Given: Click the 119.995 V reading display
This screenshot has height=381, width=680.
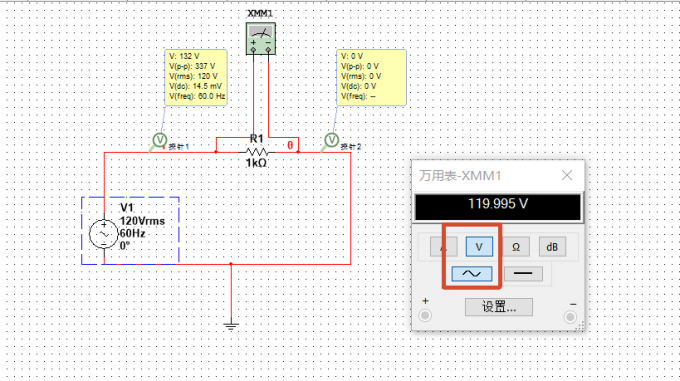Looking at the screenshot, I should (498, 207).
